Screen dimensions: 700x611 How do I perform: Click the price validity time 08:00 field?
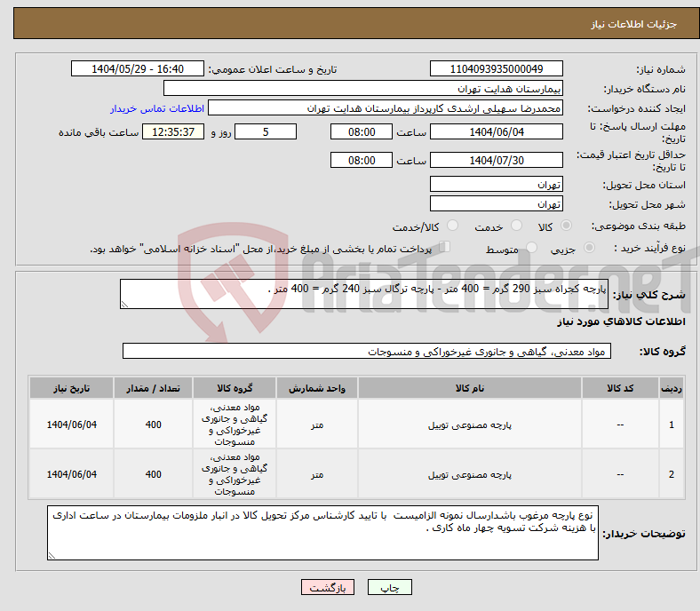pos(362,160)
